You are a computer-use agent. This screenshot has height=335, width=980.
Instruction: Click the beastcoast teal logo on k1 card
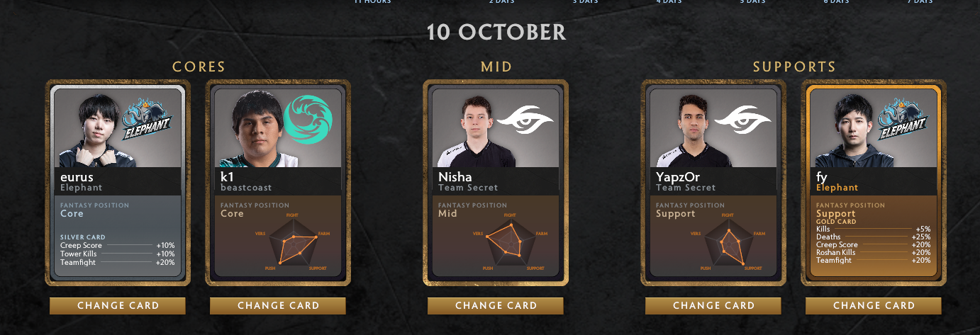point(308,118)
